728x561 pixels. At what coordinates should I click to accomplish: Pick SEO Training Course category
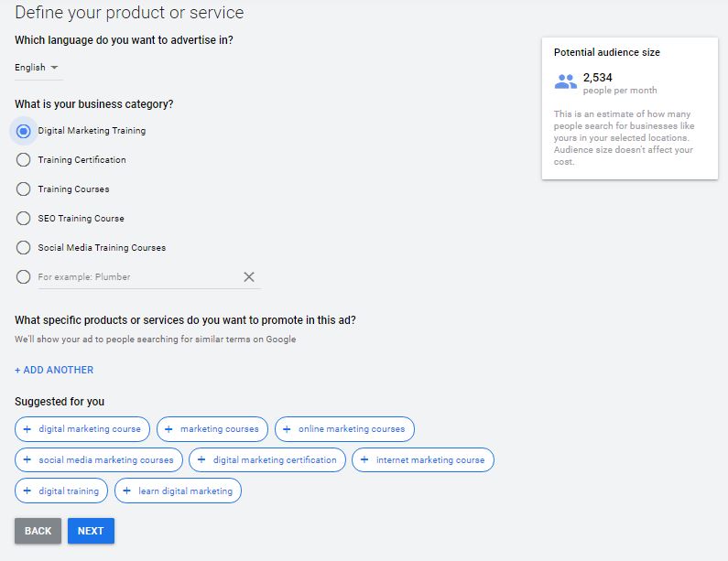pyautogui.click(x=24, y=219)
